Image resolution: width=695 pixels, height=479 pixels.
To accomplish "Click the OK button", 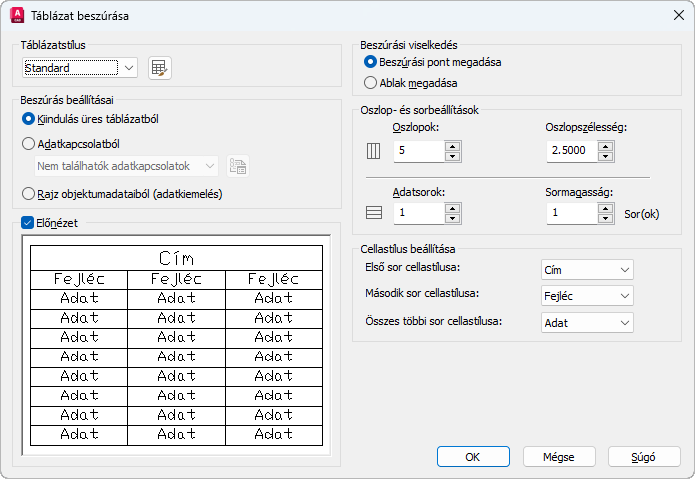I will pos(474,456).
